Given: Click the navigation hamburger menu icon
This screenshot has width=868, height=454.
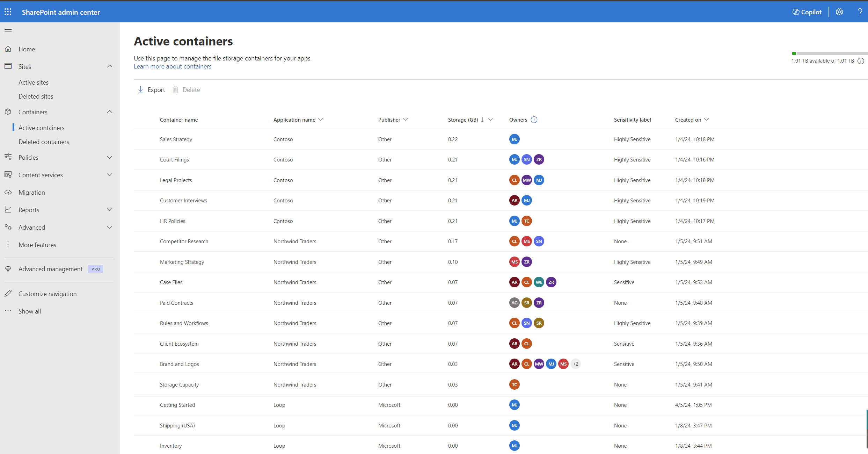Looking at the screenshot, I should coord(8,31).
